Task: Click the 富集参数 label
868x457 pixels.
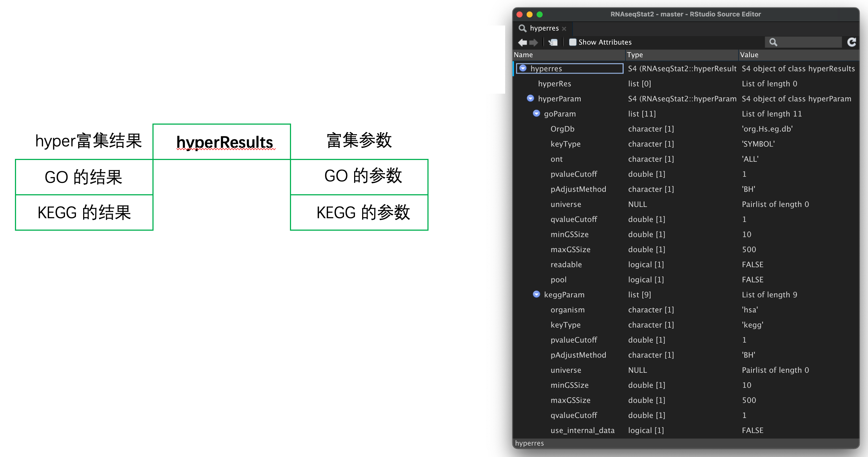Action: coord(359,140)
